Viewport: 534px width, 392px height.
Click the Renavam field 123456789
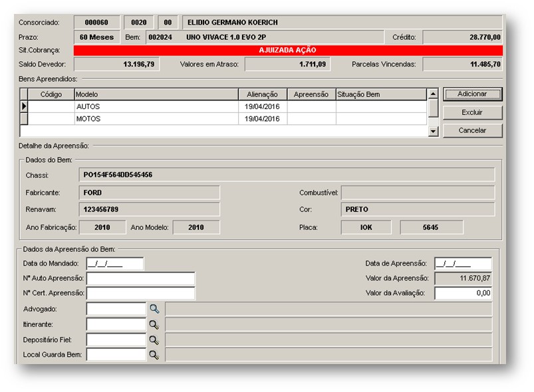[149, 209]
